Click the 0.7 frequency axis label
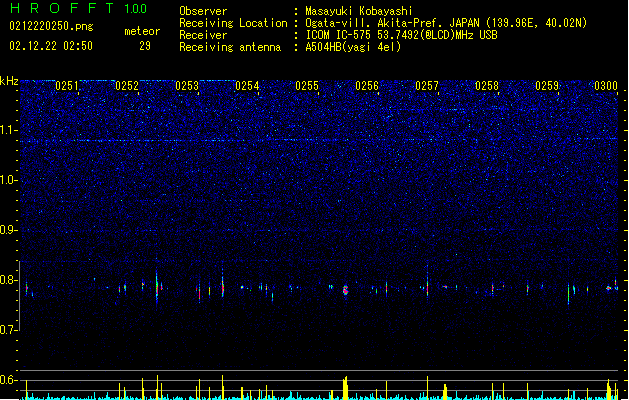This screenshot has width=629, height=400. point(8,330)
